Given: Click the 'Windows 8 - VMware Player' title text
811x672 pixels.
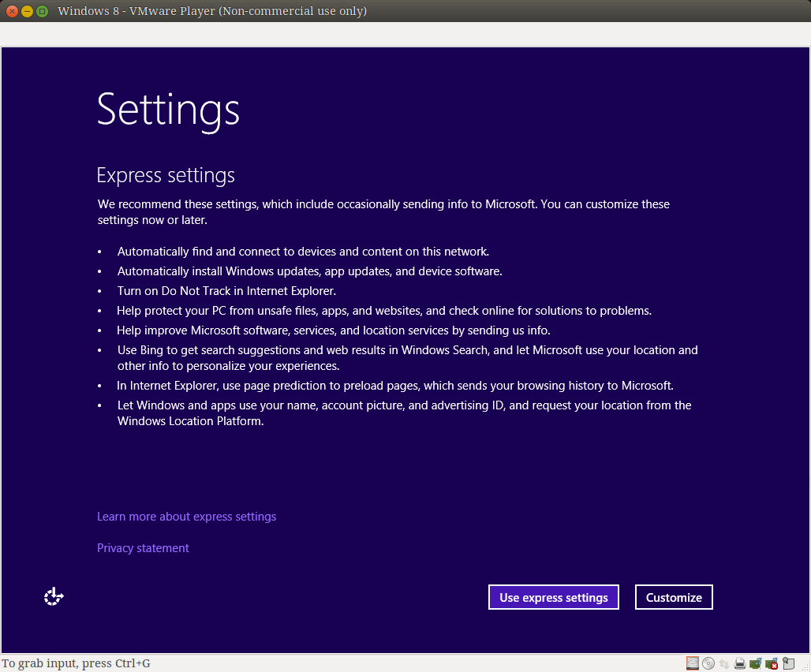Looking at the screenshot, I should pyautogui.click(x=212, y=11).
